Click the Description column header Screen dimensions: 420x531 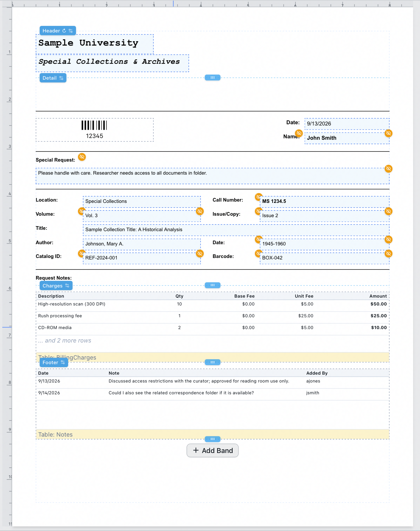(x=51, y=296)
